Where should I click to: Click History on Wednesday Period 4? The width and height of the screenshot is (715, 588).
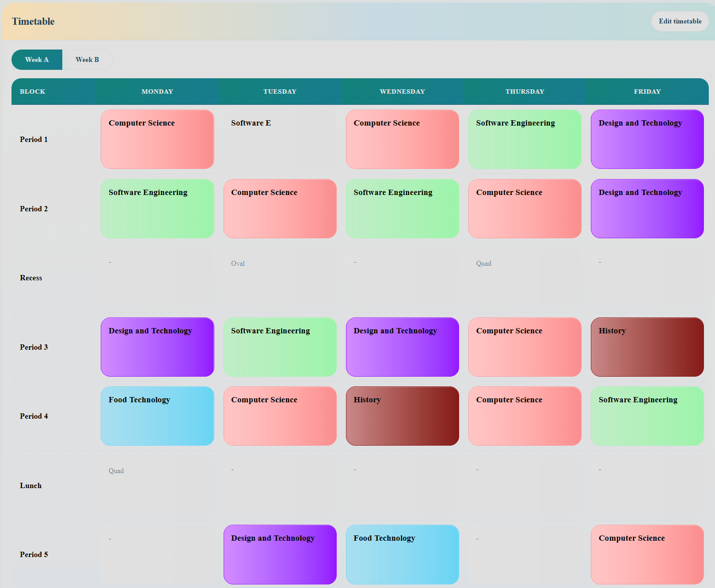(402, 416)
